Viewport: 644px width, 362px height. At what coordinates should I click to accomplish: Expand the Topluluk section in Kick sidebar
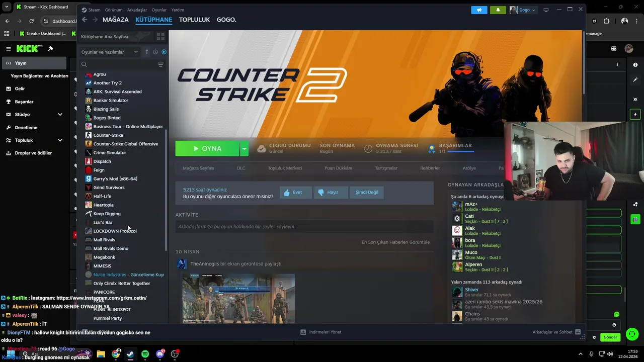(60, 140)
